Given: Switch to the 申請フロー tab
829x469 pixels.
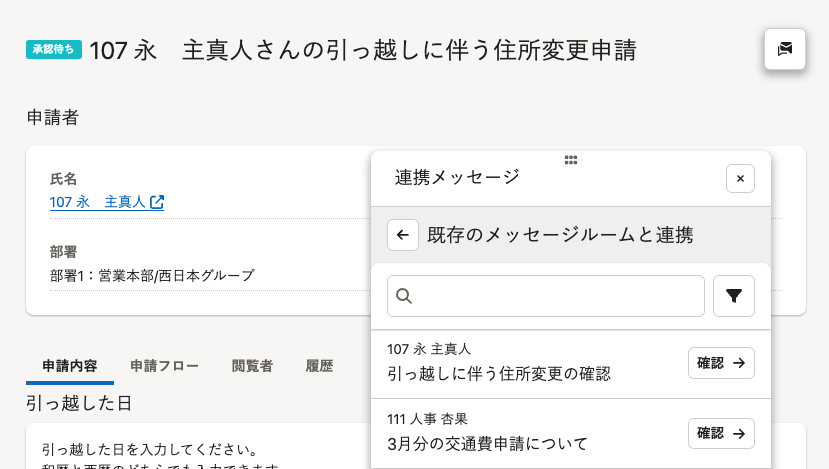Looking at the screenshot, I should click(x=164, y=366).
